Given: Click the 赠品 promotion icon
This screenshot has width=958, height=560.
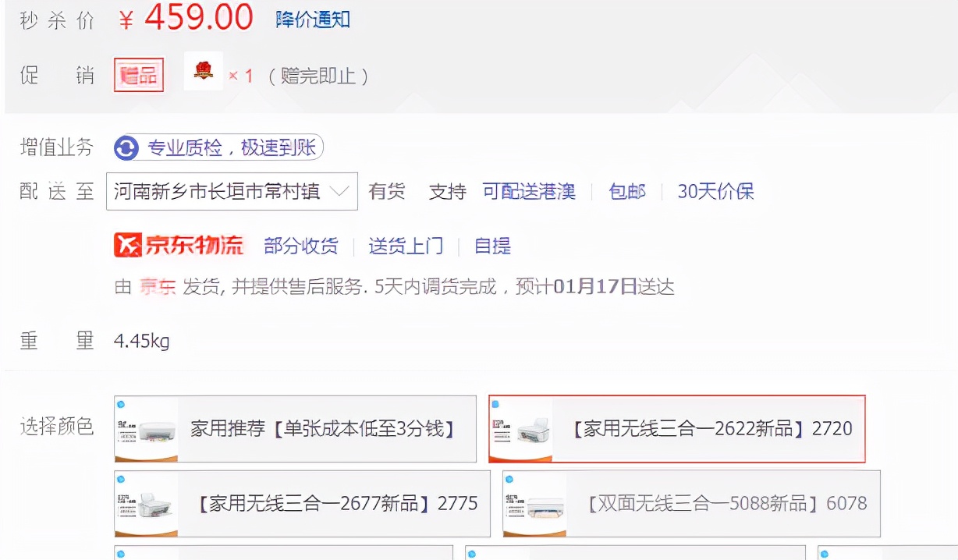Looking at the screenshot, I should (x=139, y=74).
